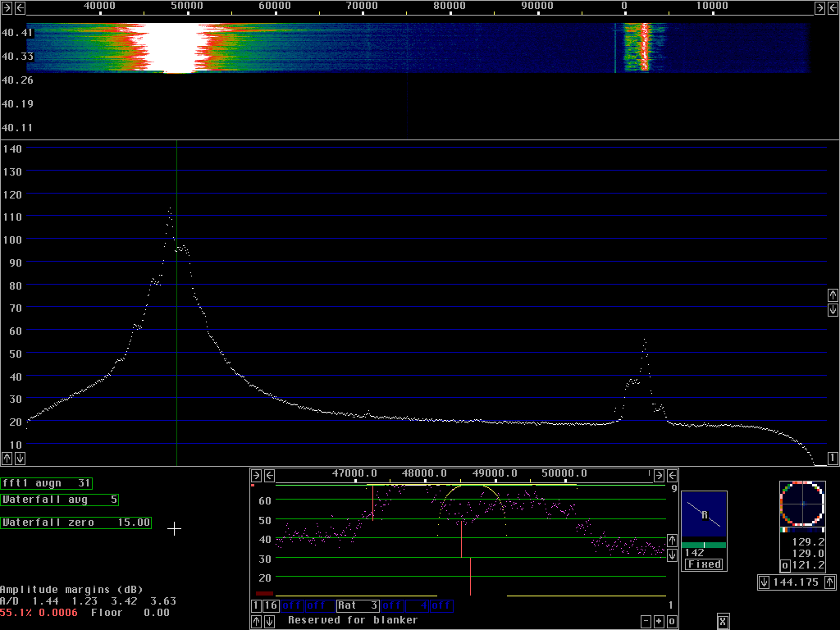
Task: Click right-arrow at high-resolution graph's top-right
Action: [x=659, y=475]
